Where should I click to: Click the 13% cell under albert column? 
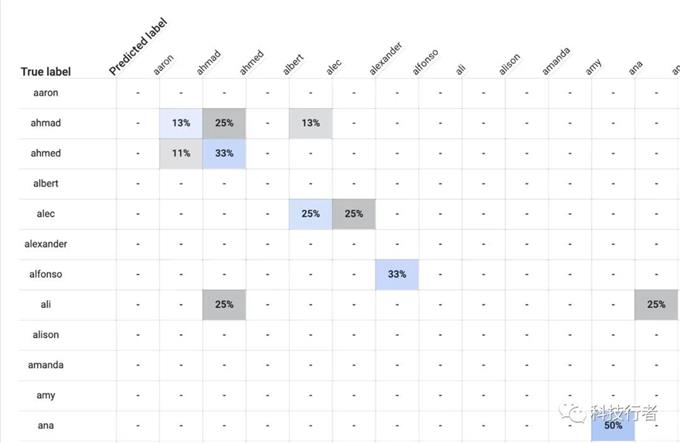click(x=311, y=123)
